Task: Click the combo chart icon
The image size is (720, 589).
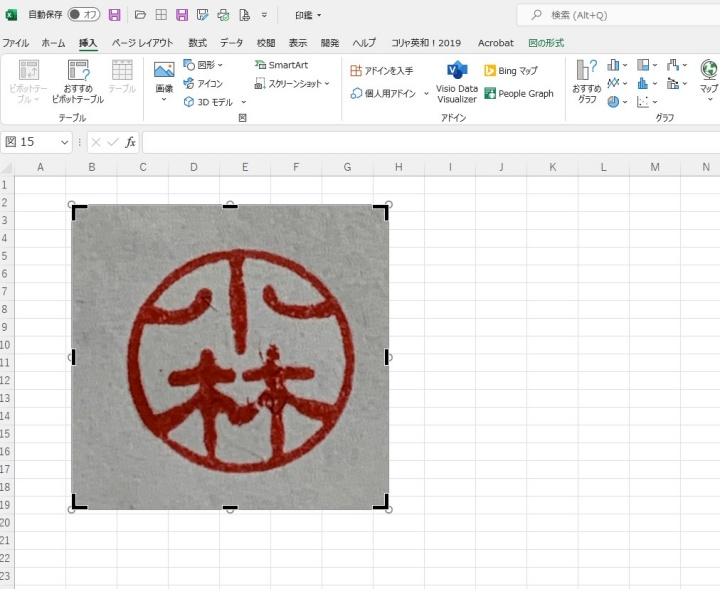Action: coord(673,83)
